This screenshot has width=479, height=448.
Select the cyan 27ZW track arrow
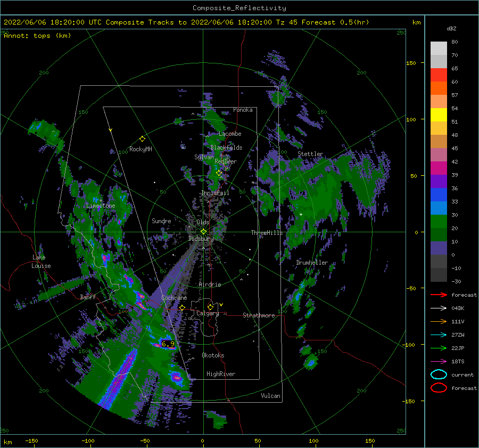(439, 335)
